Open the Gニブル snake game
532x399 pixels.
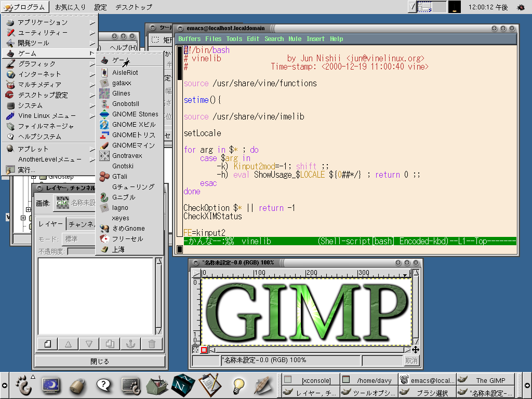pyautogui.click(x=129, y=197)
